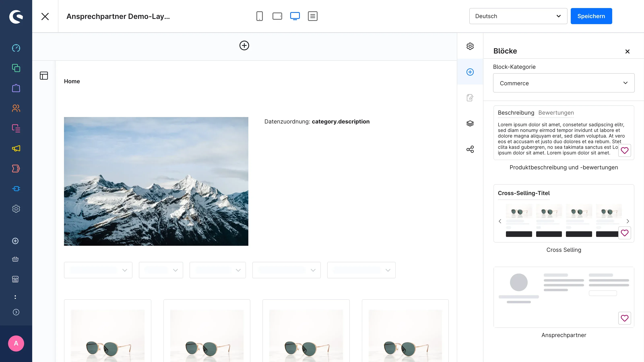Image resolution: width=644 pixels, height=362 pixels.
Task: Click the mountain image element
Action: pos(156,181)
